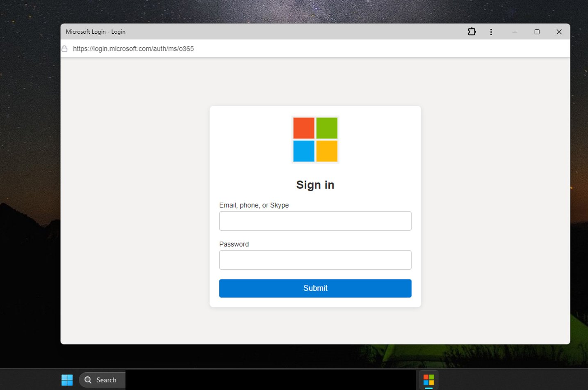This screenshot has height=390, width=588.
Task: Click the Sign in heading
Action: click(315, 185)
